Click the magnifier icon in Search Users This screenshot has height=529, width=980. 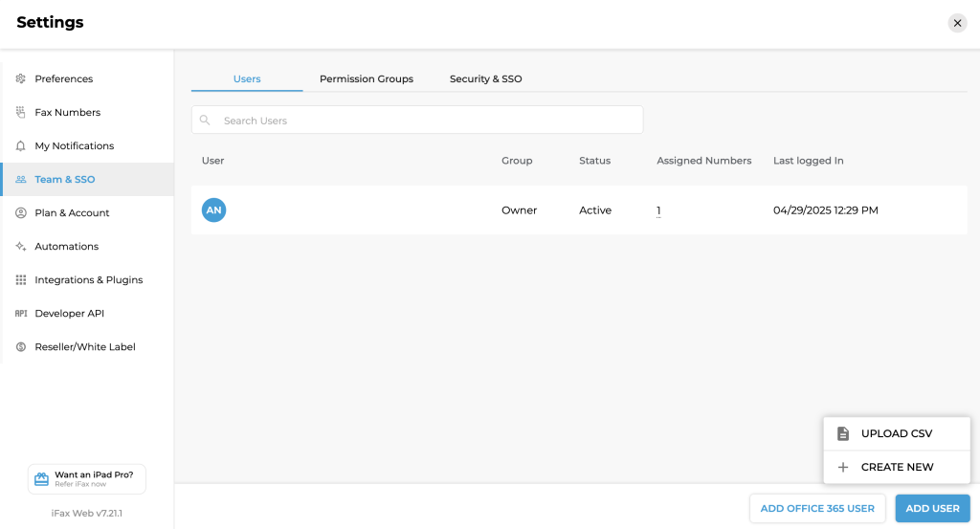205,120
